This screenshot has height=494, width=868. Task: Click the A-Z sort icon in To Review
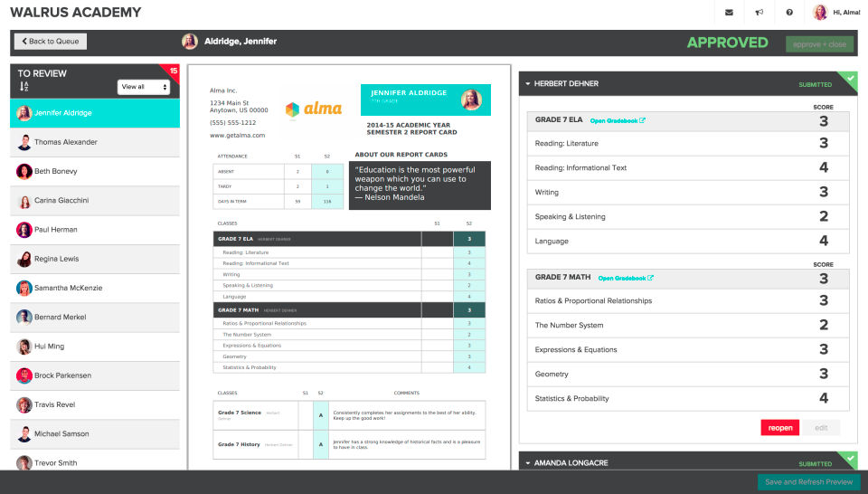pyautogui.click(x=24, y=86)
